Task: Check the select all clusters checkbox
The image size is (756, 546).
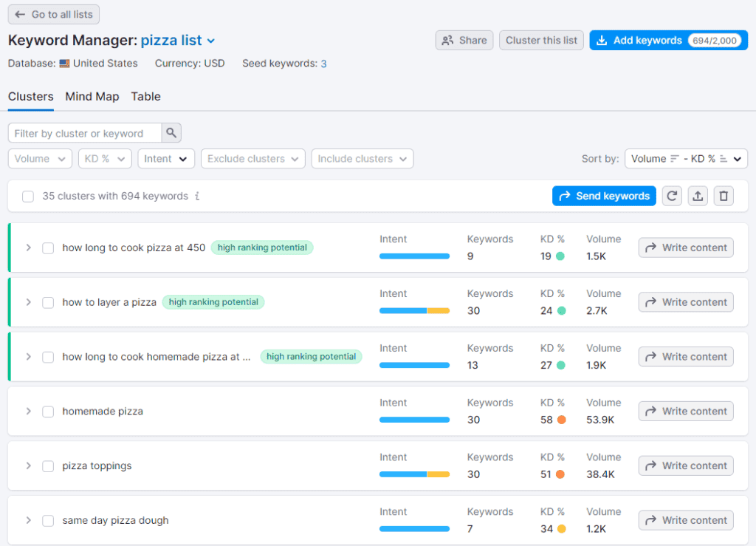Action: coord(27,197)
